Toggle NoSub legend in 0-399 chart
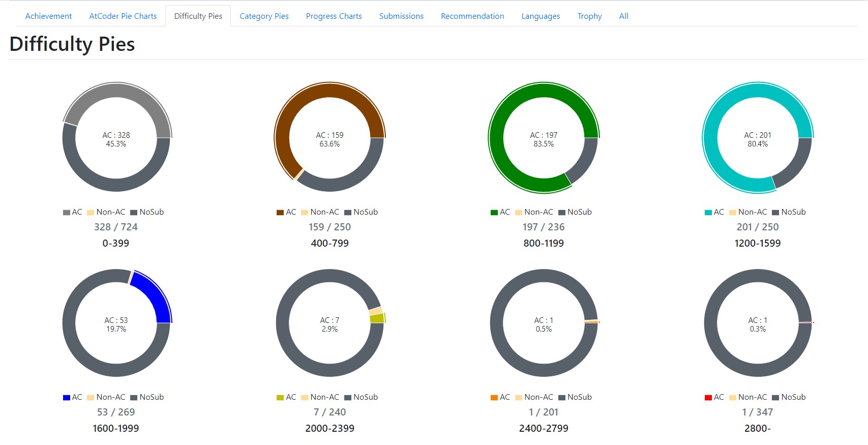 (147, 212)
